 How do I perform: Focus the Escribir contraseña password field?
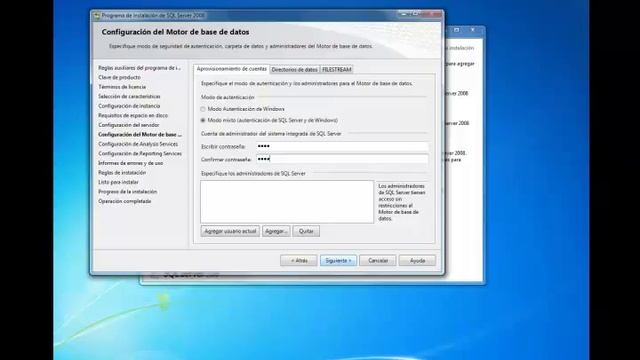point(342,146)
